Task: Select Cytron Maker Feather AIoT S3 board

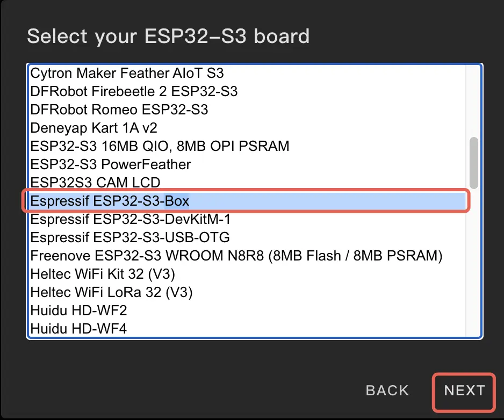Action: click(x=127, y=73)
